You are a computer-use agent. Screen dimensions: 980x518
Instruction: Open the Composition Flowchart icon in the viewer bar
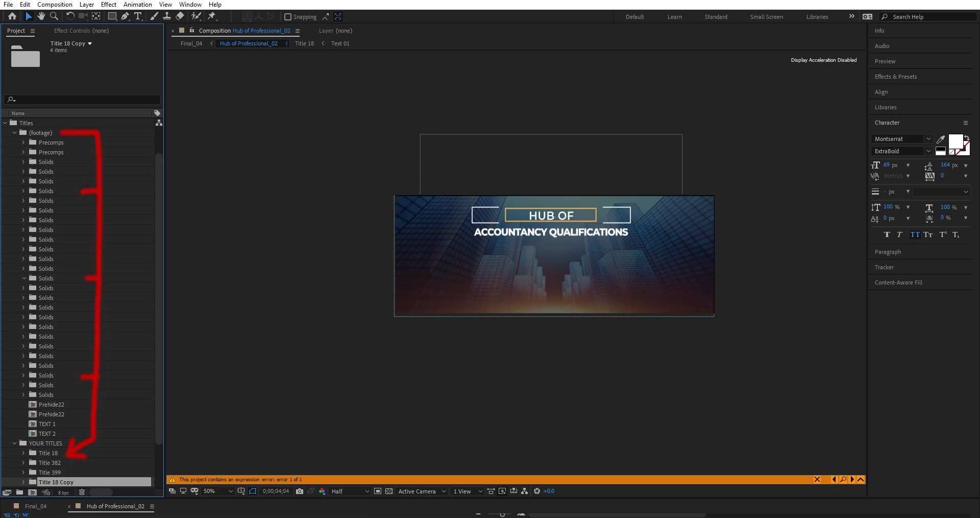pos(525,491)
